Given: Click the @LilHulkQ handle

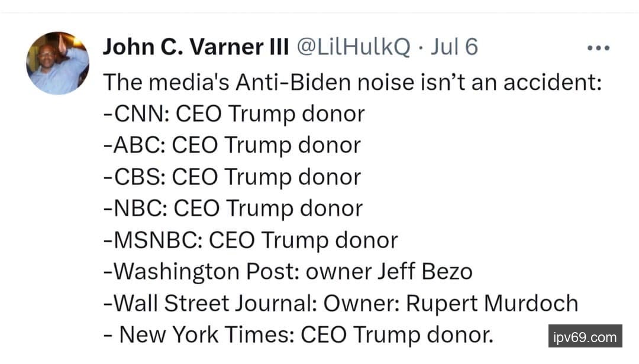Looking at the screenshot, I should pos(353,47).
